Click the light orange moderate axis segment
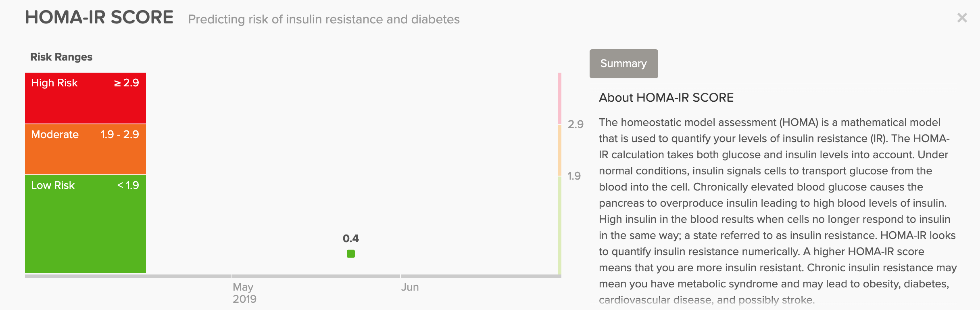This screenshot has height=310, width=980. point(560,150)
